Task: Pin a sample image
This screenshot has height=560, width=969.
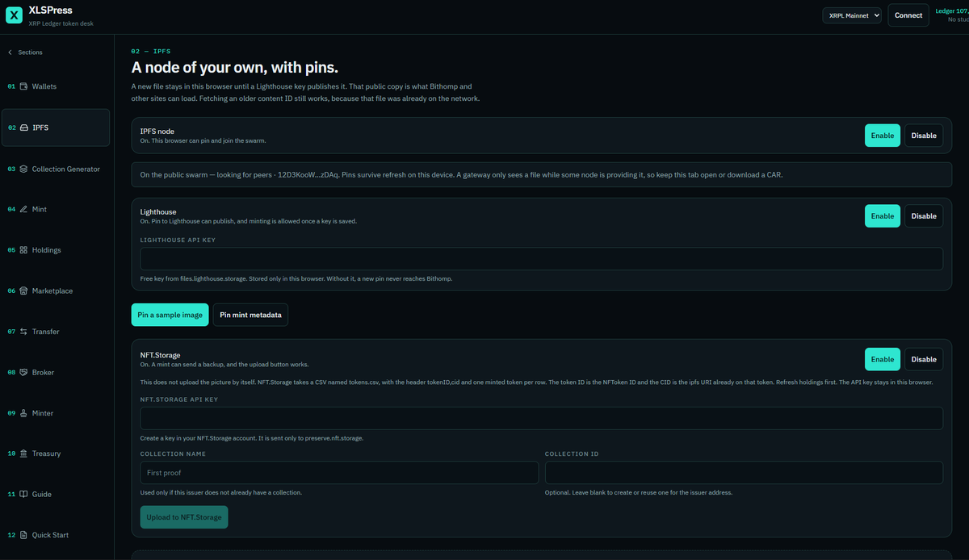Action: tap(170, 315)
